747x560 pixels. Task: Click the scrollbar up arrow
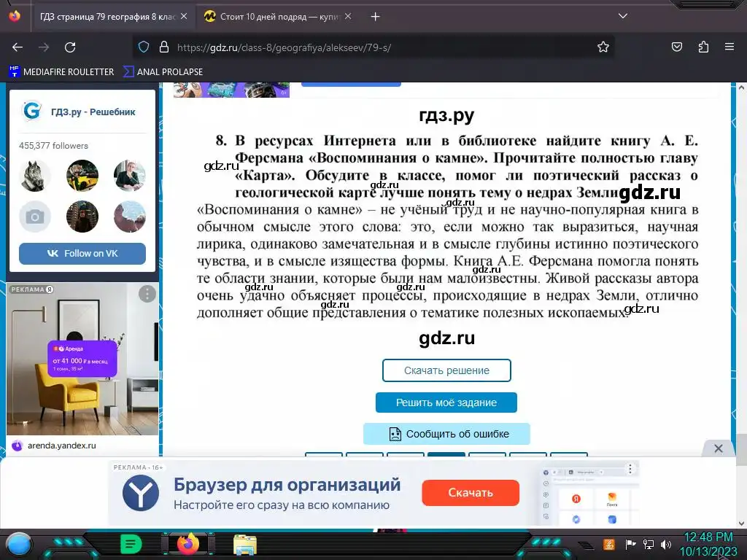tap(741, 88)
